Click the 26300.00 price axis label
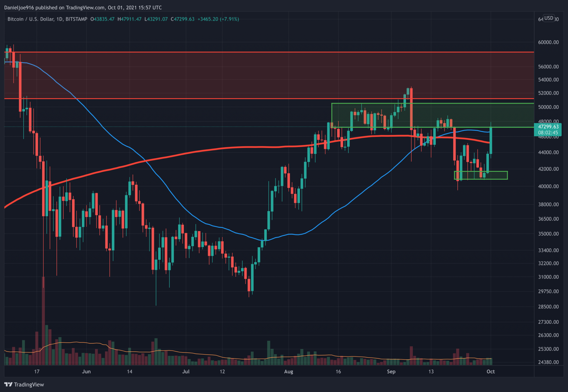 click(x=548, y=335)
